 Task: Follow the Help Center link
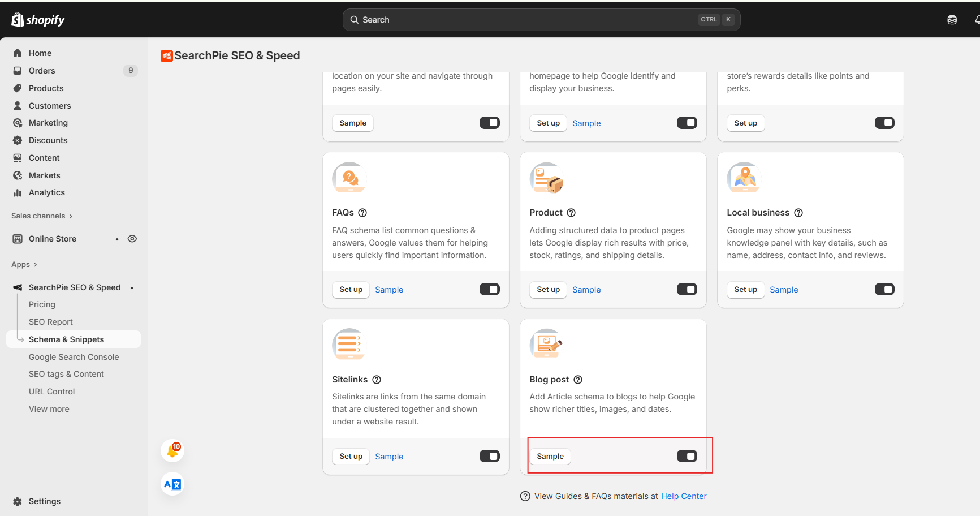[x=683, y=496]
